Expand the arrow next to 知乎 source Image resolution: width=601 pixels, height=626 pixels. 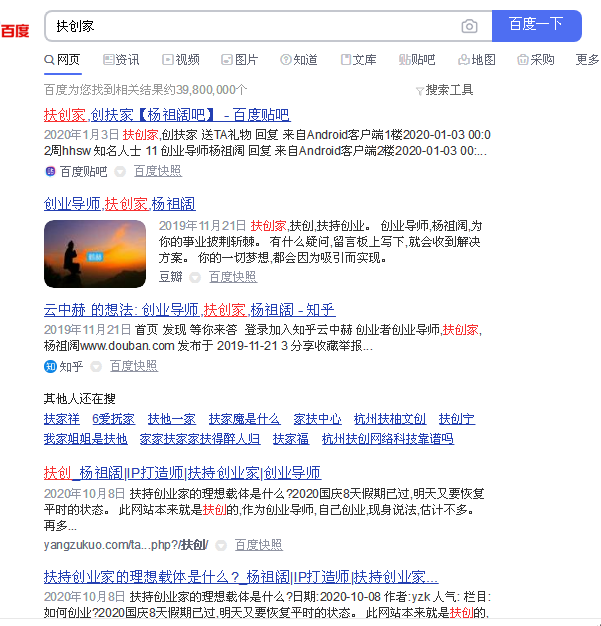click(x=96, y=366)
